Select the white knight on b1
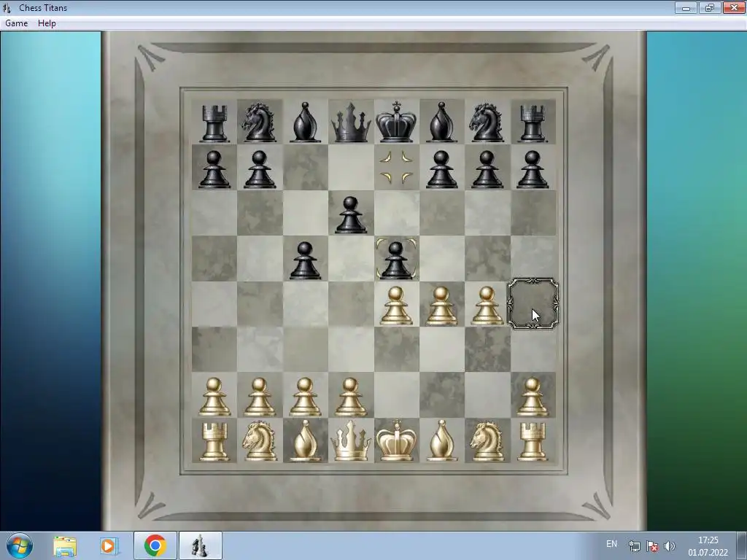The image size is (747, 560). tap(259, 441)
